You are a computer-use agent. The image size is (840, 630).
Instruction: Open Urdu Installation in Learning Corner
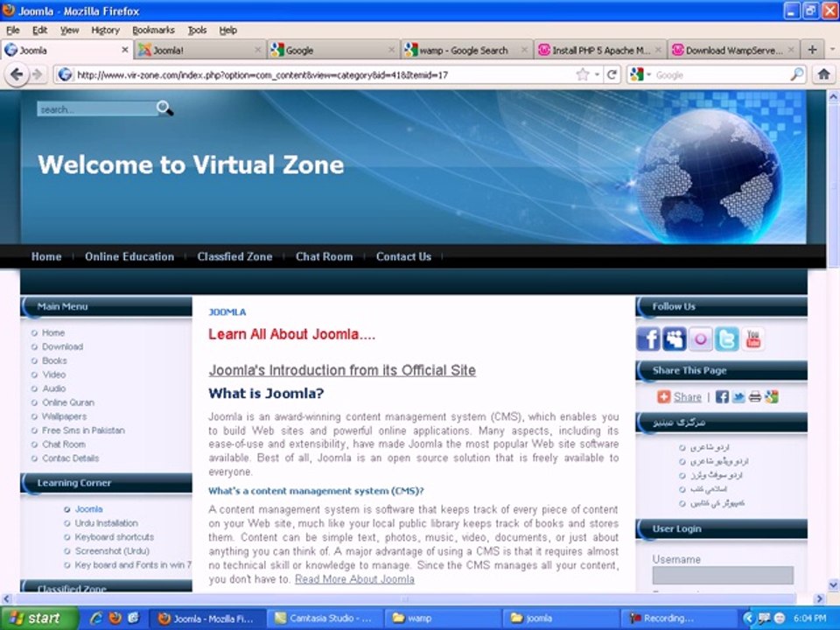[106, 523]
